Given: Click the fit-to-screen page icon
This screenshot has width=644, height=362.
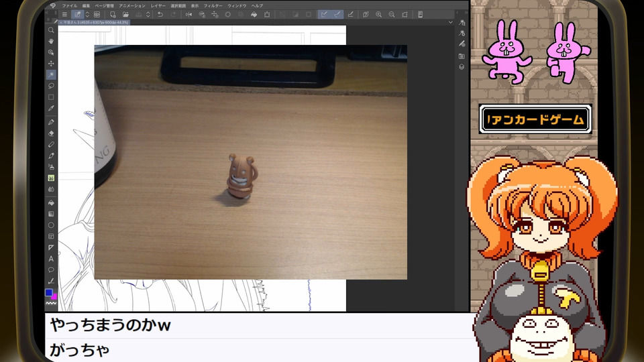Looking at the screenshot, I should tap(405, 14).
